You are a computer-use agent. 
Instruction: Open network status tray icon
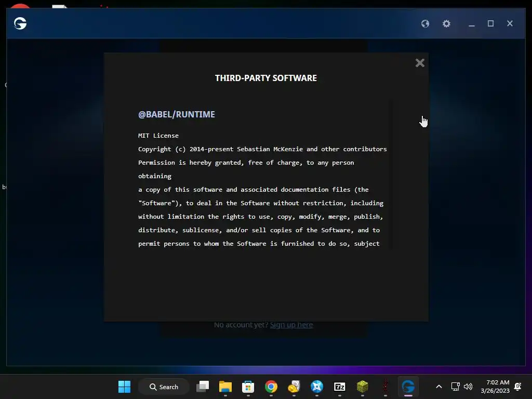coord(455,387)
